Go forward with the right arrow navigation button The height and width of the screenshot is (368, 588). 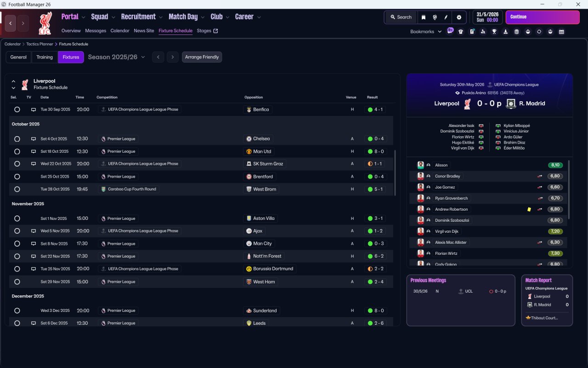23,23
